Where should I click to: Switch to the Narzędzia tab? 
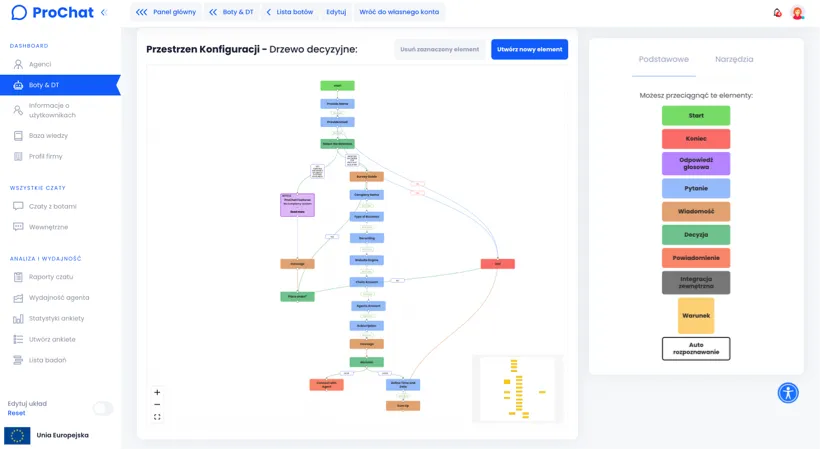(x=734, y=59)
